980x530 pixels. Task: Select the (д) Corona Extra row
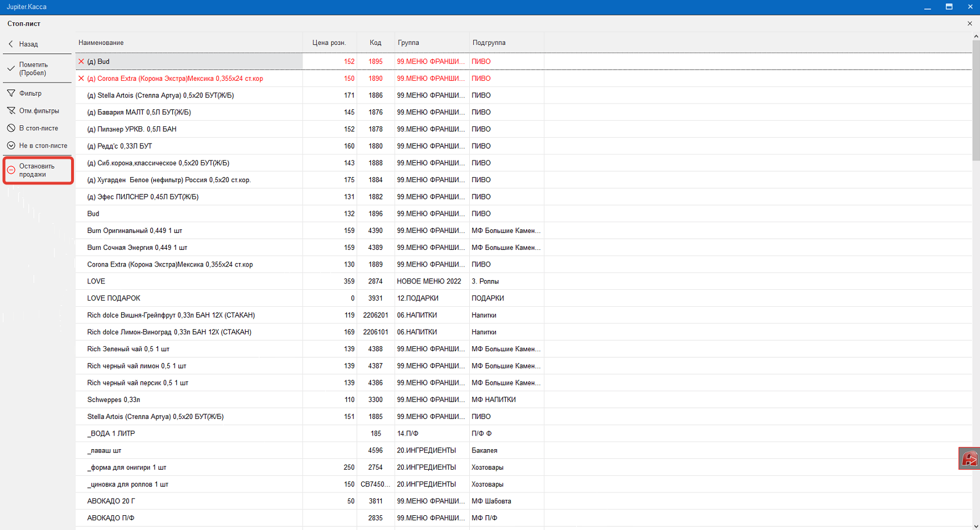(523, 79)
